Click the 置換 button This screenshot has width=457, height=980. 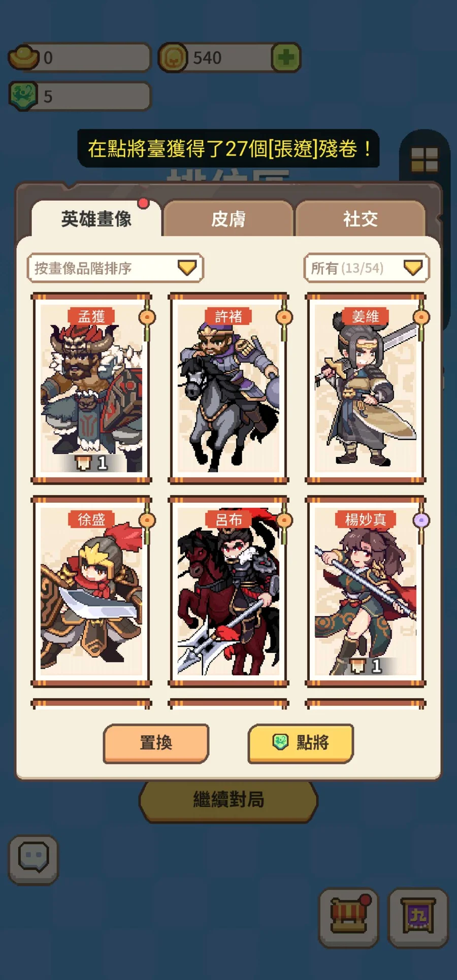click(x=156, y=743)
